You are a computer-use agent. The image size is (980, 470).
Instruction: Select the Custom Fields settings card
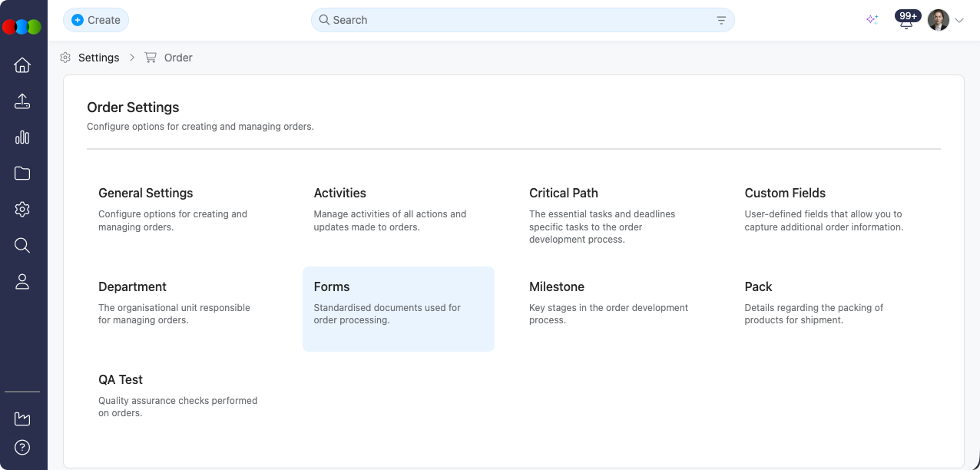(829, 209)
